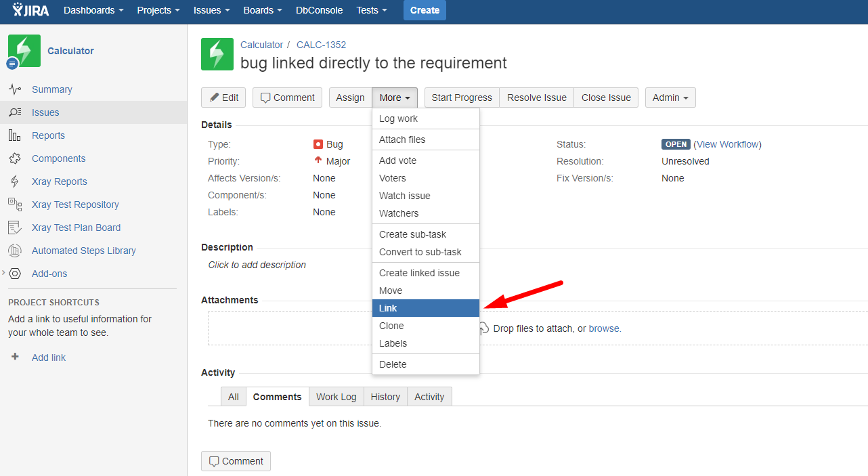Click Close Issue button

pyautogui.click(x=606, y=98)
